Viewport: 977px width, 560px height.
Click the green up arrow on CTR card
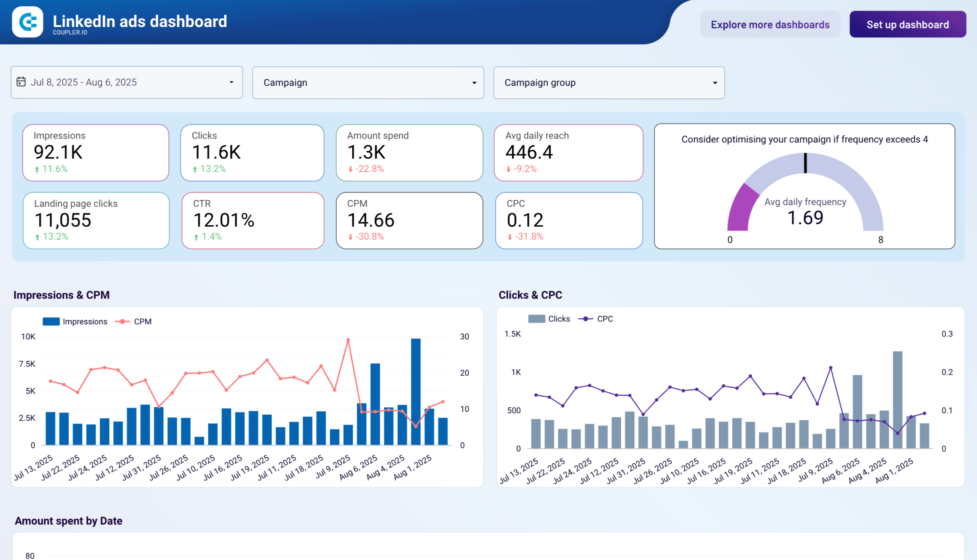click(196, 237)
